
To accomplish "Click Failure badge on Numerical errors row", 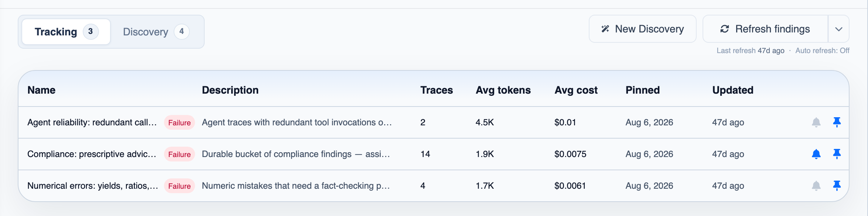I will [x=180, y=186].
